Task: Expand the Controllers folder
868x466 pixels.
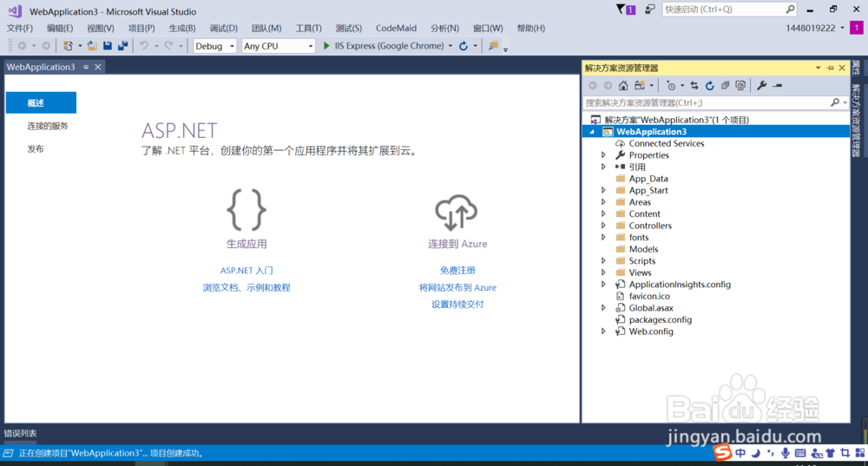Action: point(603,226)
